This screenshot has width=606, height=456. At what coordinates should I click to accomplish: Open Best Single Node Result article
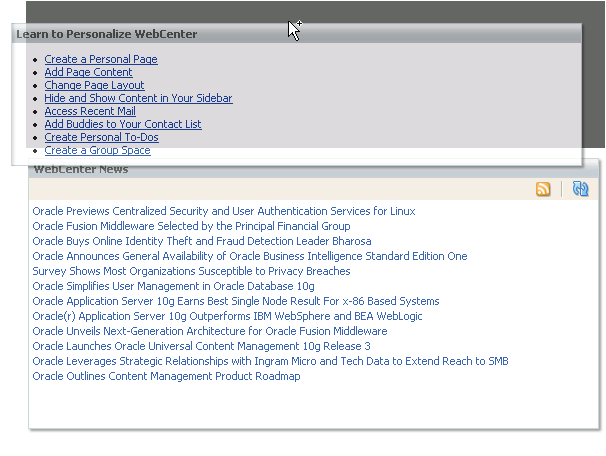click(x=236, y=301)
